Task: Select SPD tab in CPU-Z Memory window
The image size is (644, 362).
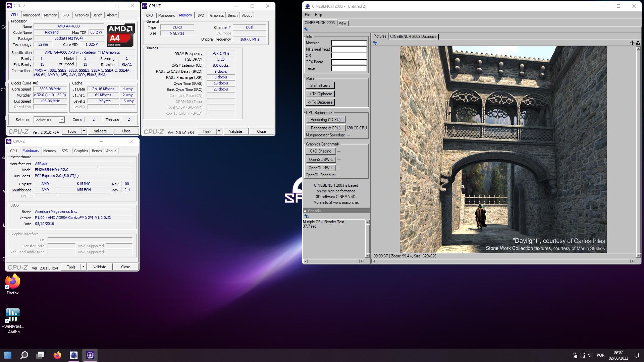Action: point(201,15)
